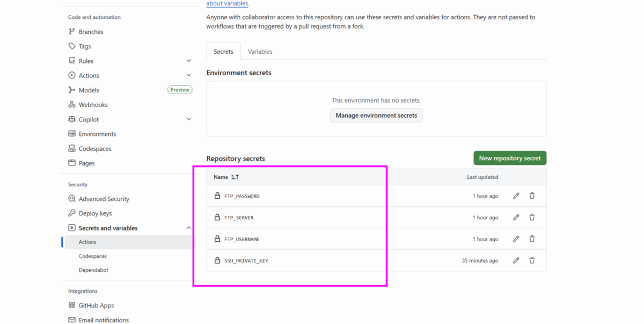Screen dimensions: 644x324
Task: Click the New repository secret button
Action: click(509, 158)
